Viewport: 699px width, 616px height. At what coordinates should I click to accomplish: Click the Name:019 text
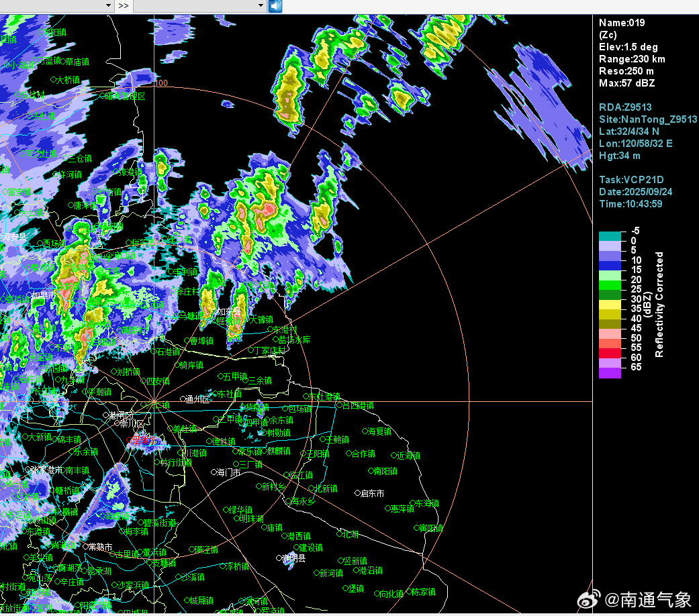coord(621,23)
